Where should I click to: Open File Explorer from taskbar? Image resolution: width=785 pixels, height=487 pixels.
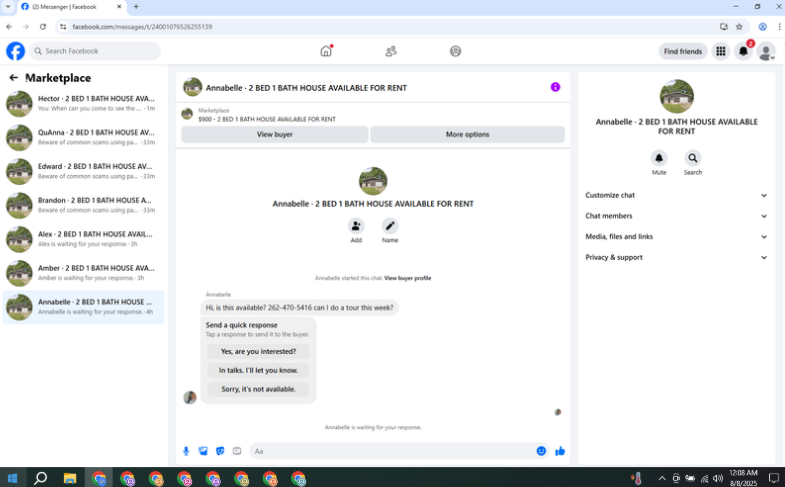click(70, 478)
